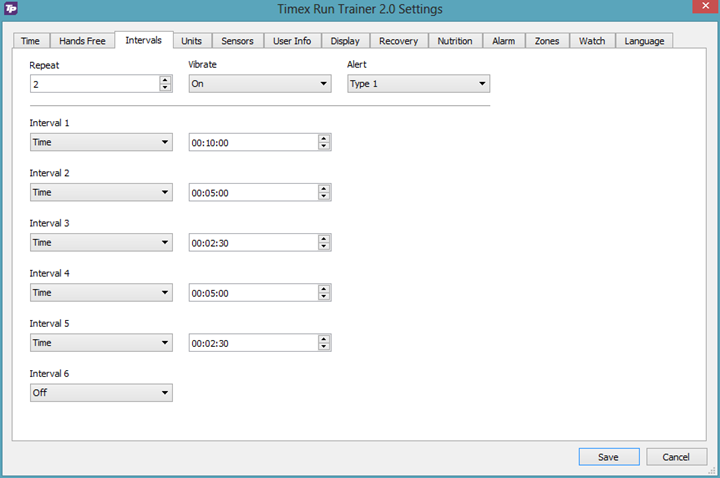
Task: Open the Interval 4 type dropdown
Action: (101, 292)
